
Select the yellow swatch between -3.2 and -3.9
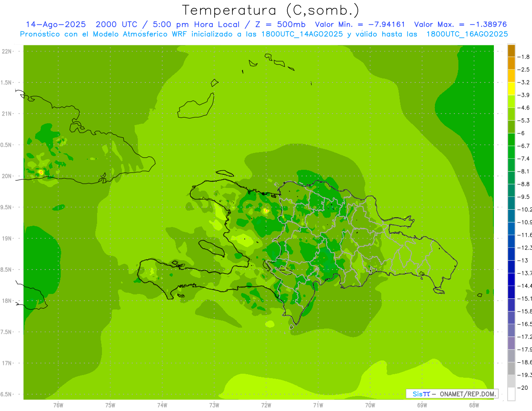(x=511, y=89)
